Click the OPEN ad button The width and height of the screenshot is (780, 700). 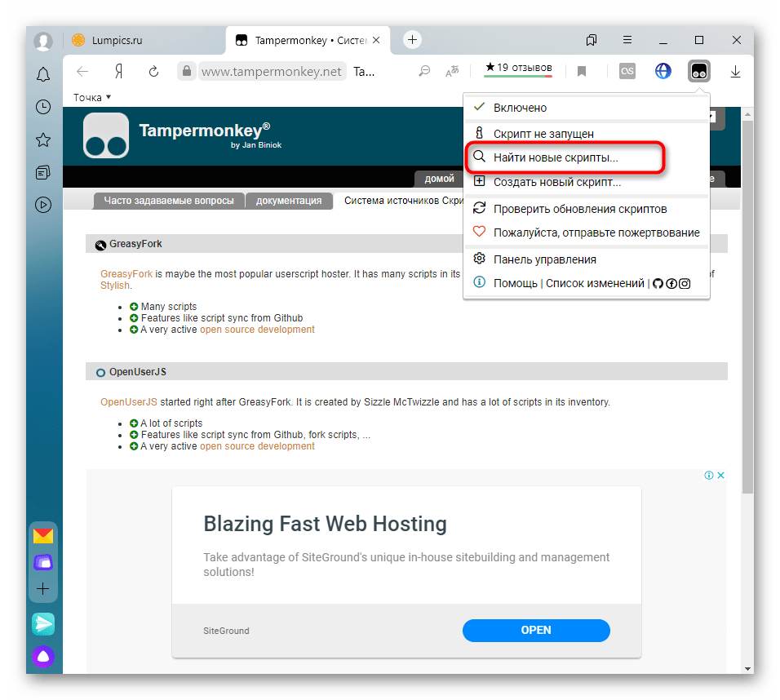[536, 631]
